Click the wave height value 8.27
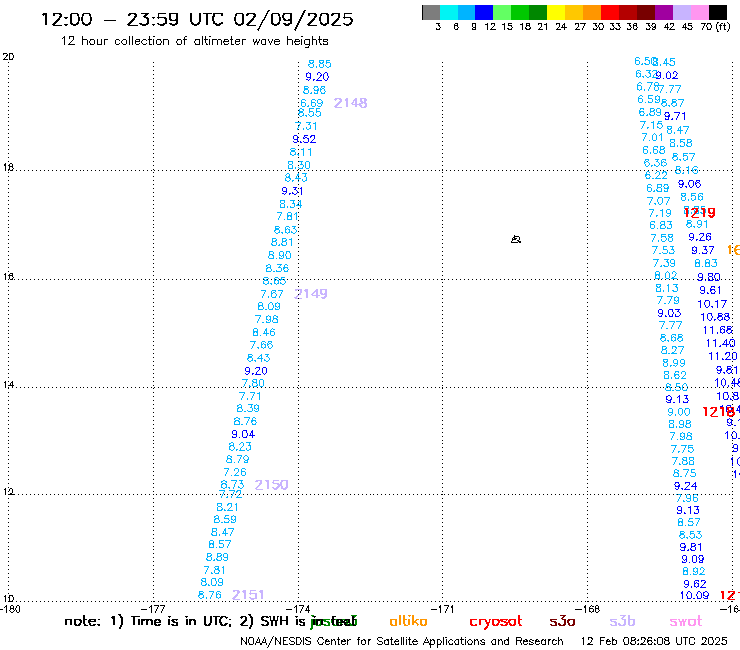The width and height of the screenshot is (740, 650). pos(673,350)
